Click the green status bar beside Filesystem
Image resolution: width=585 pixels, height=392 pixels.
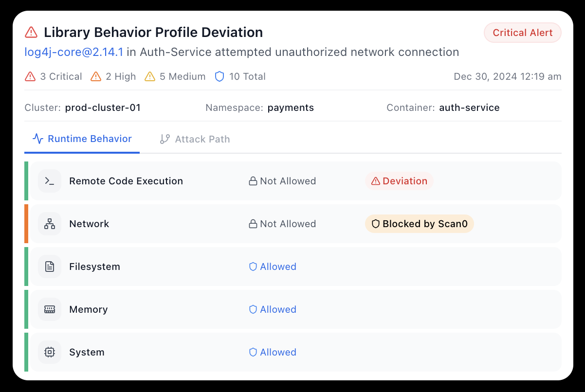point(27,266)
